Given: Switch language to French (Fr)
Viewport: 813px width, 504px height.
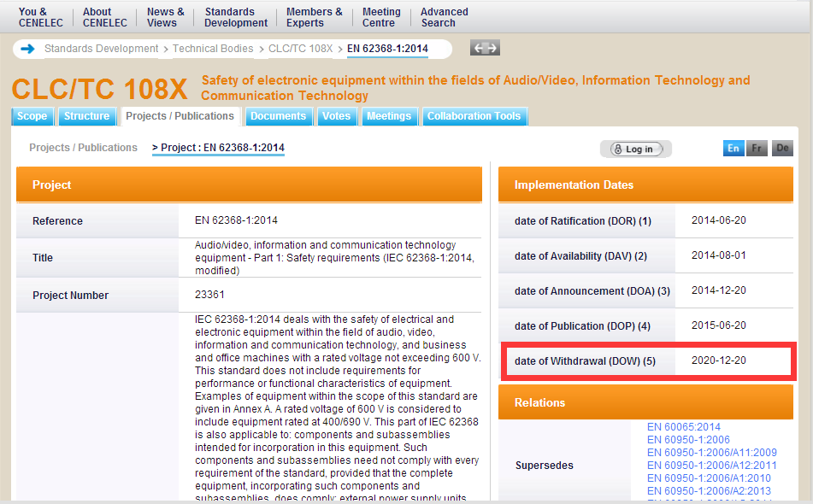Looking at the screenshot, I should 757,149.
